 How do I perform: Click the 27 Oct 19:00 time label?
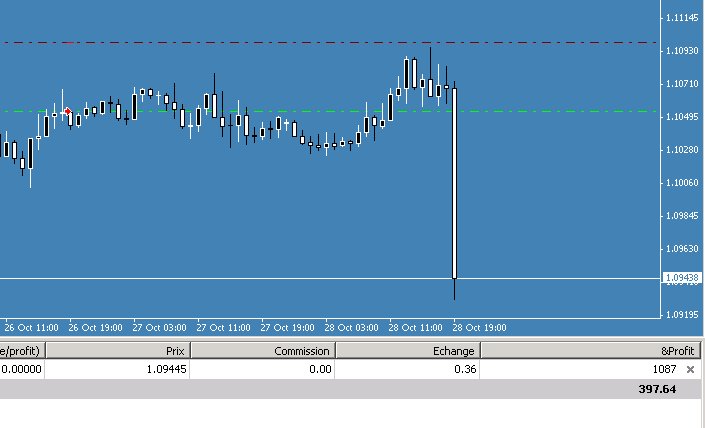click(x=287, y=328)
